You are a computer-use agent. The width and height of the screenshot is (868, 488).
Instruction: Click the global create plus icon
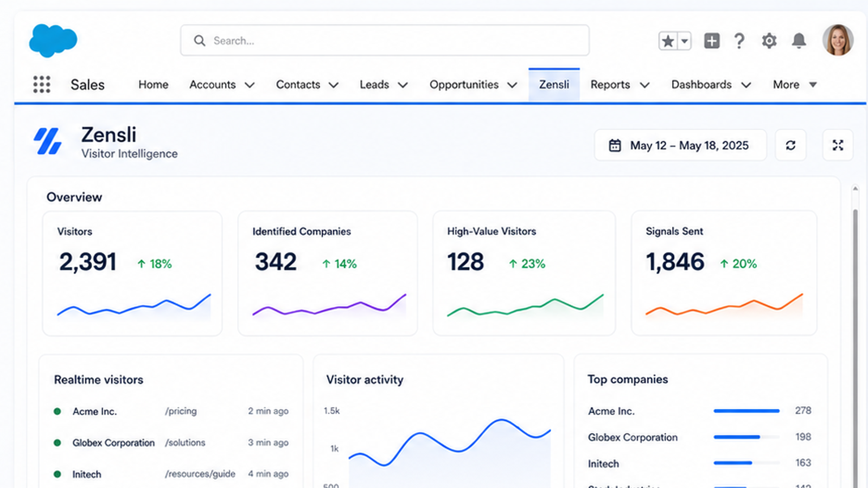click(712, 41)
